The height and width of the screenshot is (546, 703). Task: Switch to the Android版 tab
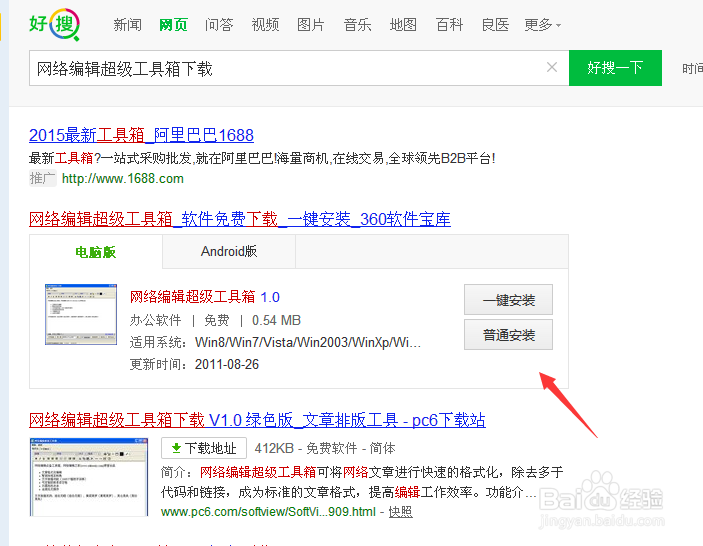tap(229, 251)
